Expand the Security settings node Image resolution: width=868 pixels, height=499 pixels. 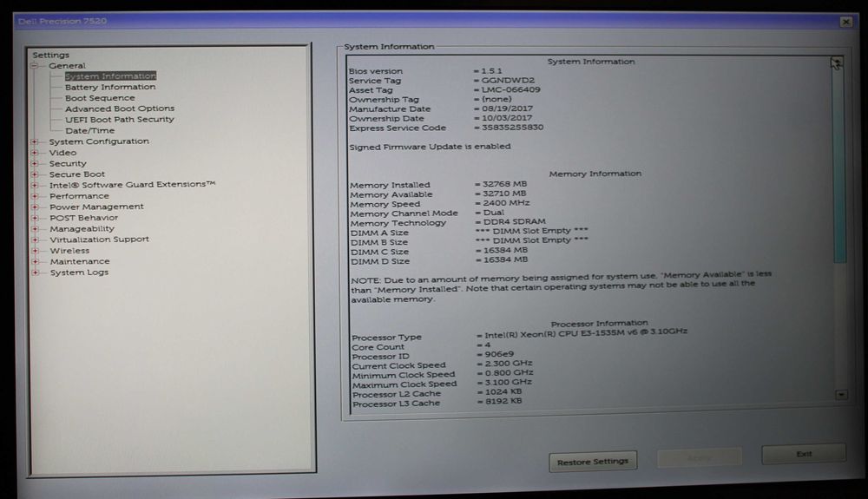(x=35, y=164)
